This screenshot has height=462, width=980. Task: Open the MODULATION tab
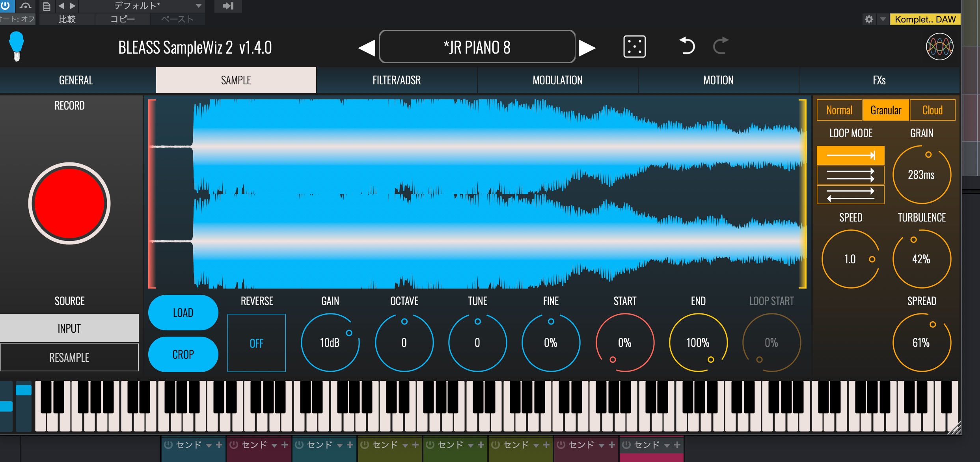point(557,80)
